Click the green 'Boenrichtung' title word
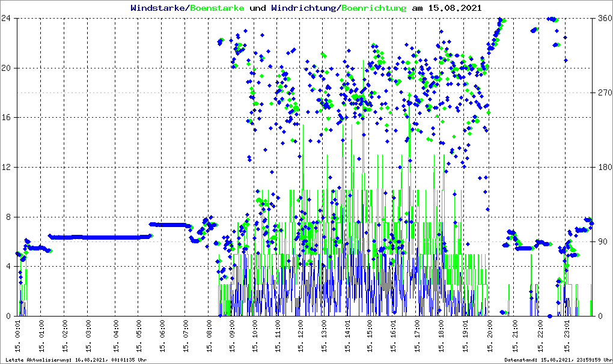Viewport: 613px width, 364px height. [x=374, y=8]
